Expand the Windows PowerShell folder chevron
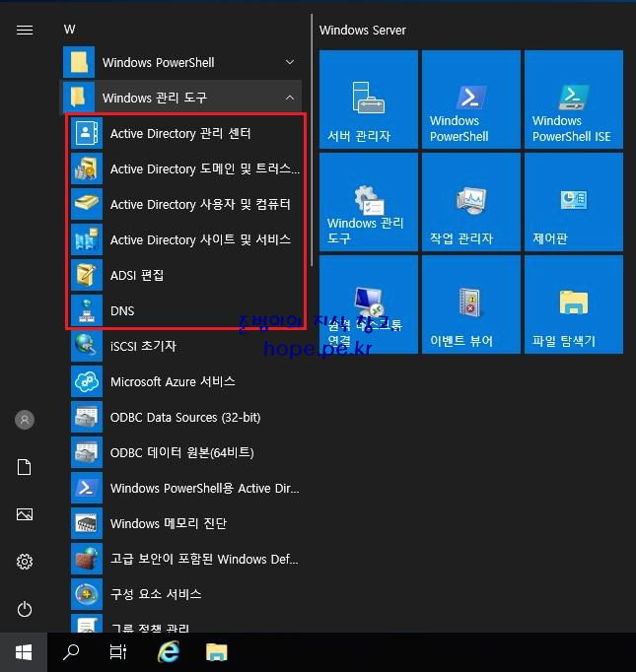The image size is (636, 672). pyautogui.click(x=290, y=62)
